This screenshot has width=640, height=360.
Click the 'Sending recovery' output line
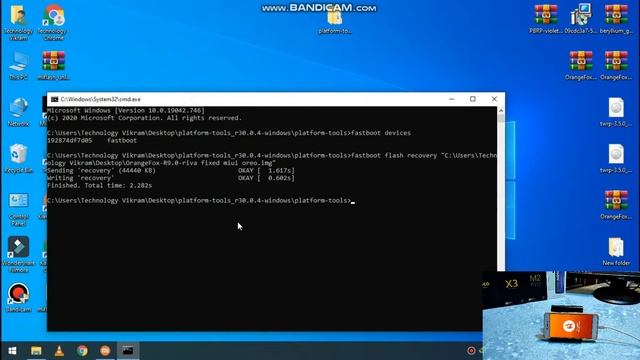click(171, 171)
